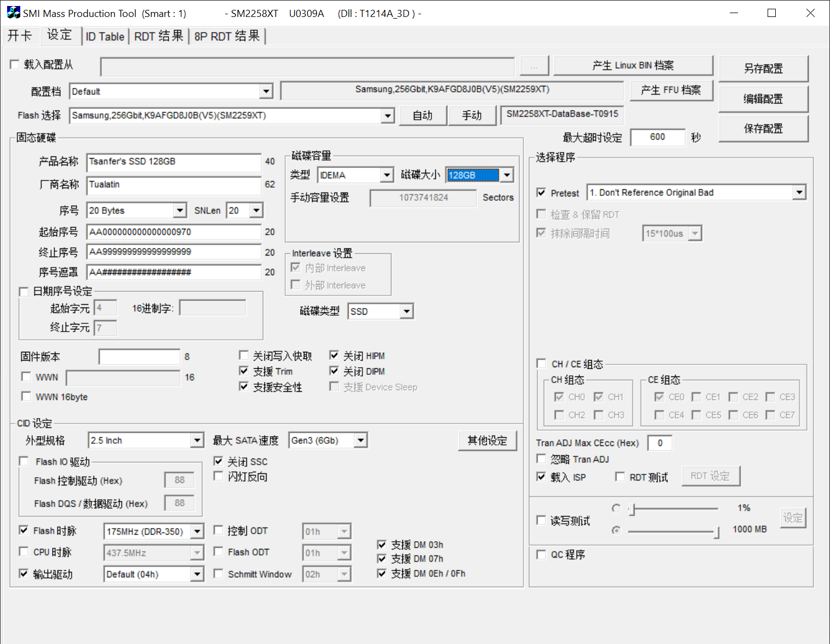Switch to the ID Table tab

click(105, 37)
